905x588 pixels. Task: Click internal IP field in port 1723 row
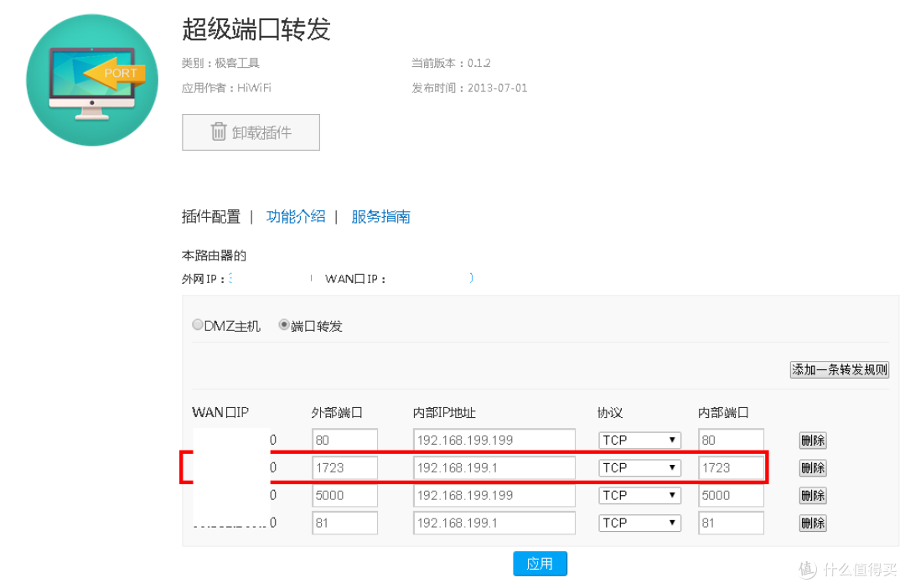[494, 468]
